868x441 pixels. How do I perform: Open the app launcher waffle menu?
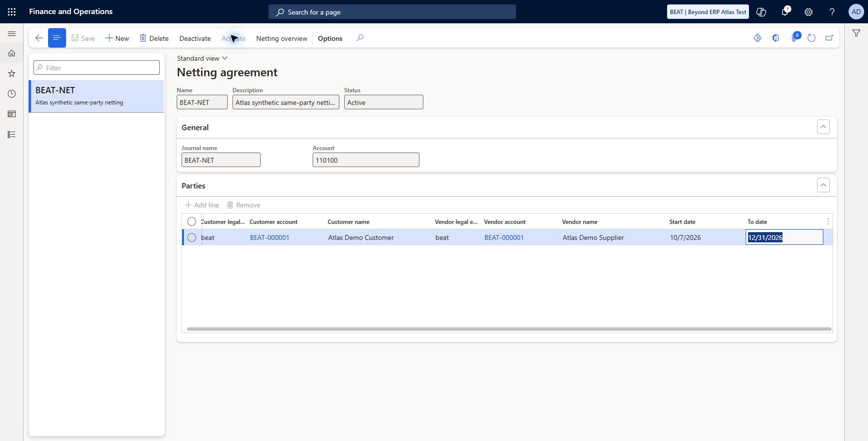(12, 12)
